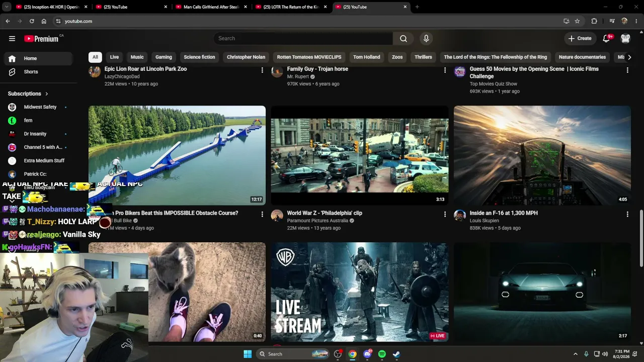Open options for the Pro Bikers video

point(262,215)
